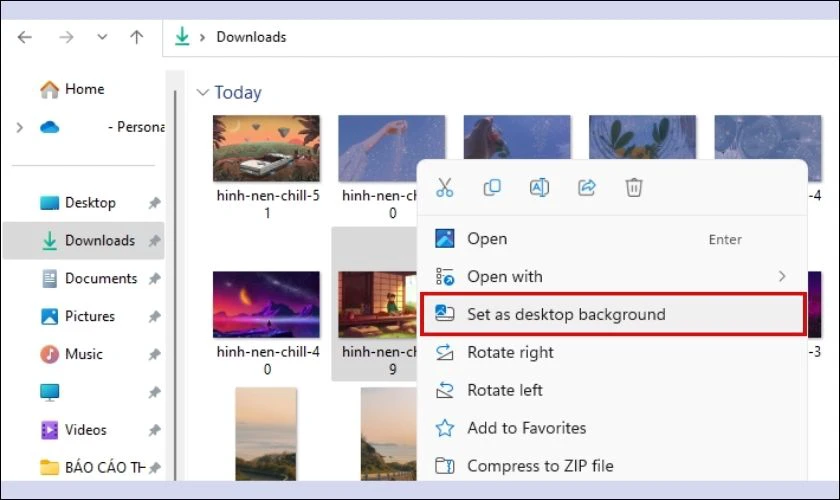840x500 pixels.
Task: Go back with the back arrow
Action: coord(25,37)
